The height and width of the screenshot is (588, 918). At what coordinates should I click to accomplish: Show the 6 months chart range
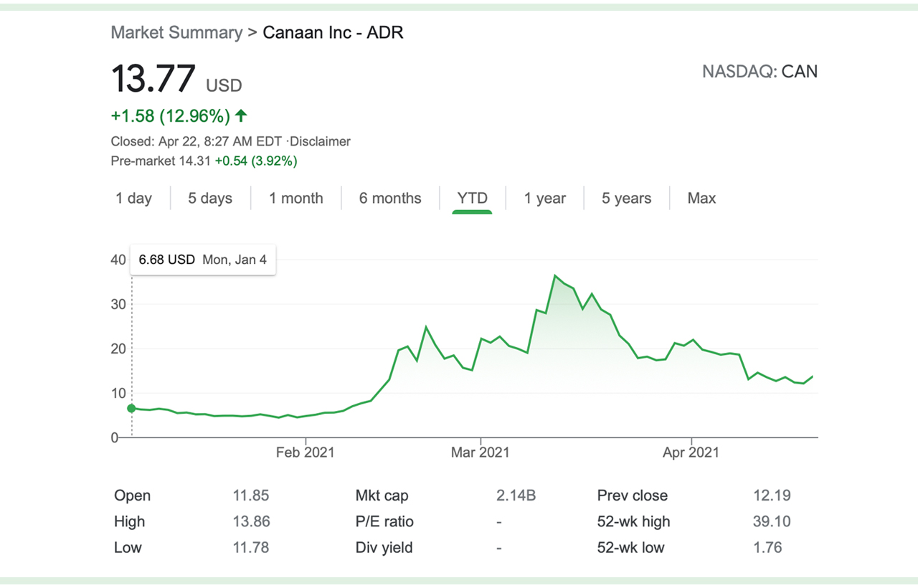tap(390, 199)
